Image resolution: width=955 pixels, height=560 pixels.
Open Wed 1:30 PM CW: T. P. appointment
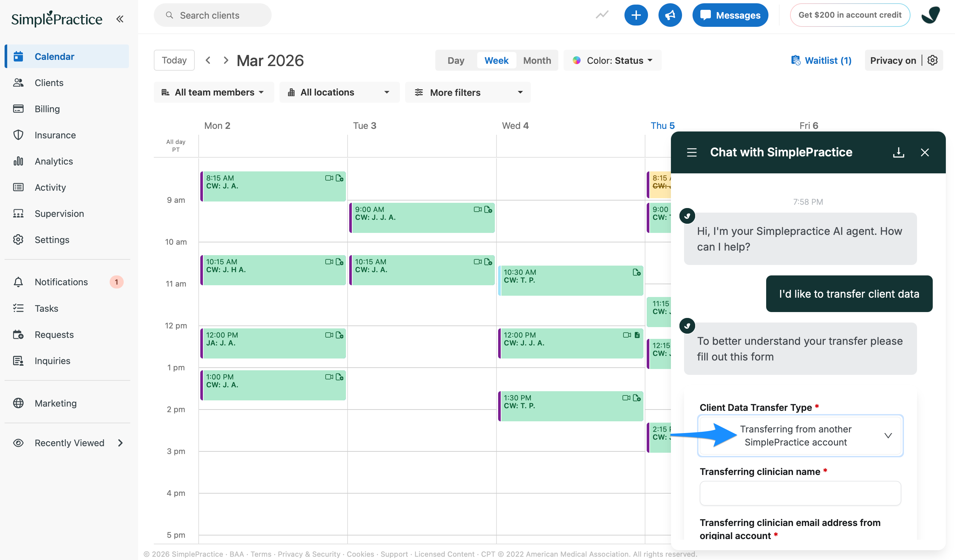pos(571,406)
